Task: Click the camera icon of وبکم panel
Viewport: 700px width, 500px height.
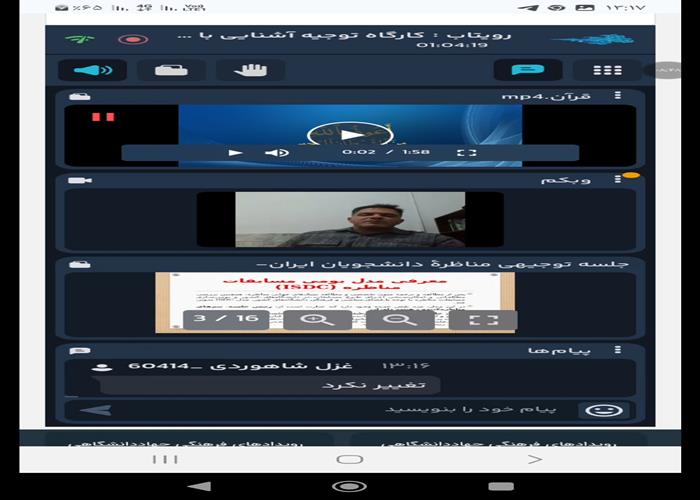Action: (x=80, y=180)
